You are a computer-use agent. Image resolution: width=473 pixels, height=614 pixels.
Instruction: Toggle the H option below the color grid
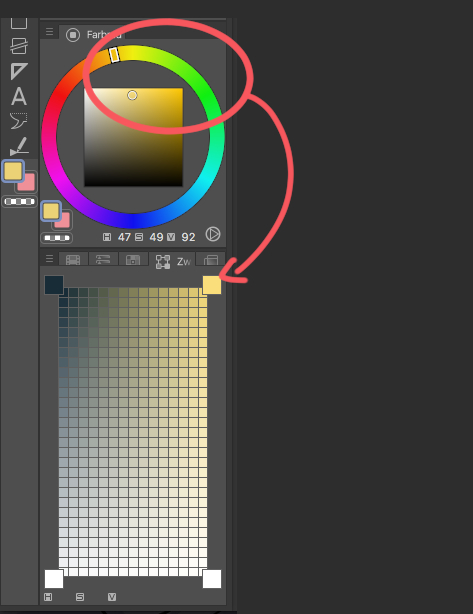pyautogui.click(x=48, y=597)
